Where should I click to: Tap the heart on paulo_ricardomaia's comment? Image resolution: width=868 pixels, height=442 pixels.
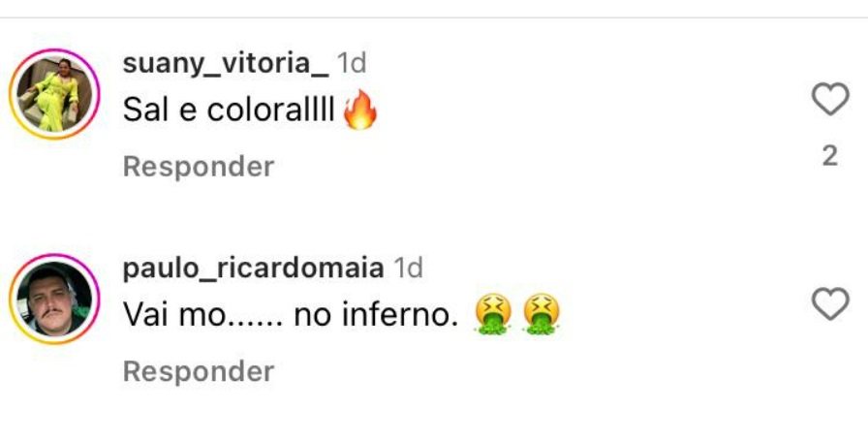pyautogui.click(x=830, y=303)
